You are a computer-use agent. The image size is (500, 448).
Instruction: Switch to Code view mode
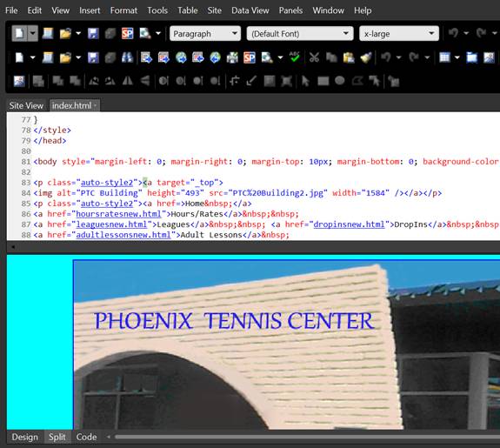[x=86, y=437]
